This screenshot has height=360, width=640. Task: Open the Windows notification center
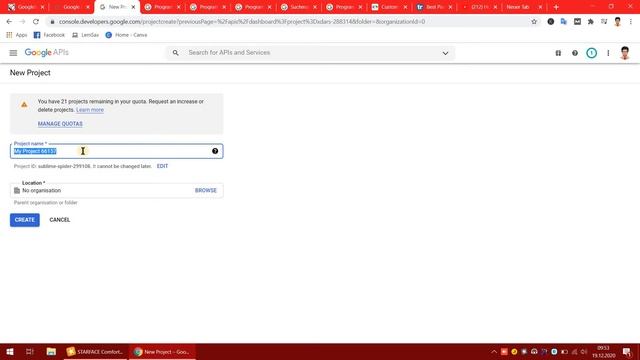point(627,352)
